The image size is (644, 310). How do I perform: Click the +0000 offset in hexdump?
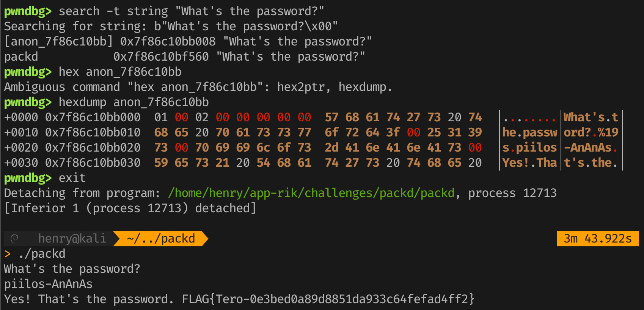pyautogui.click(x=21, y=117)
